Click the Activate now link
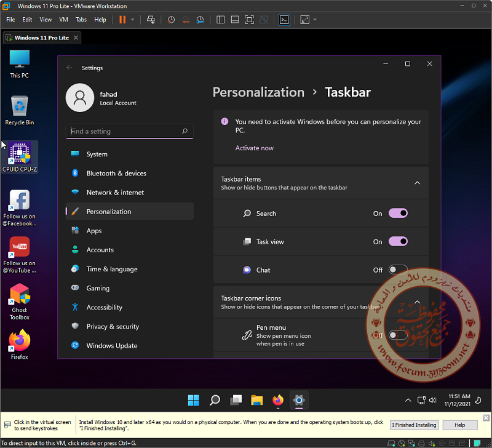The height and width of the screenshot is (448, 492). point(255,148)
